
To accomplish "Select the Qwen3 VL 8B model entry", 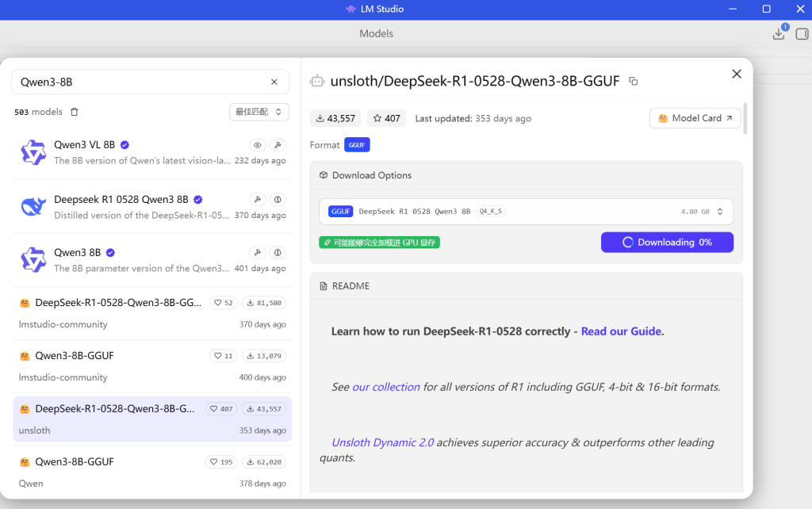I will tap(152, 153).
